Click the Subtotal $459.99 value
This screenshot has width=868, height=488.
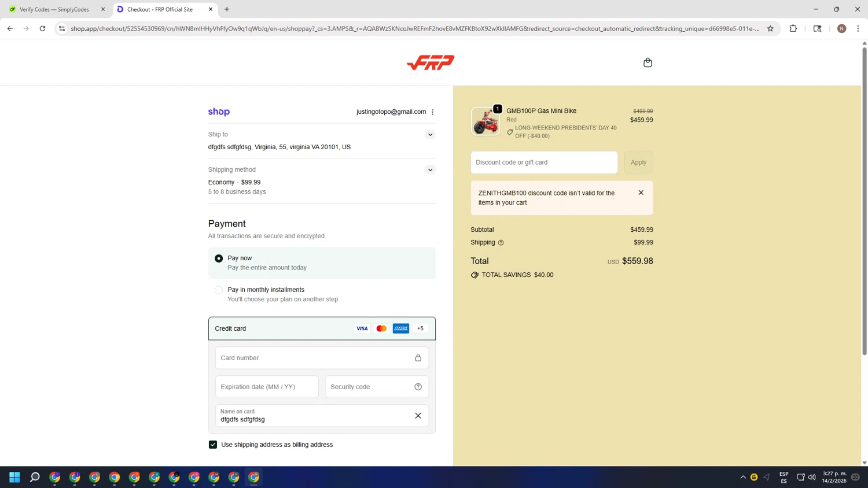(642, 230)
